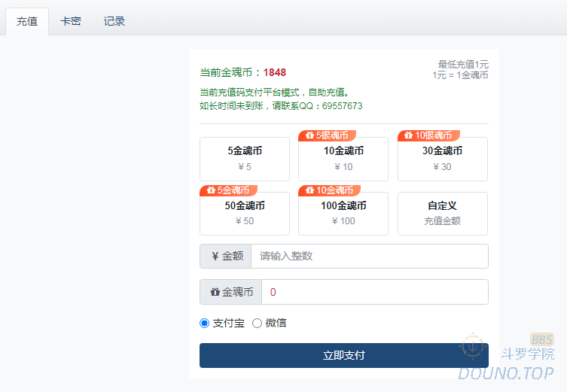The width and height of the screenshot is (567, 392).
Task: Click the 10银魂币 gift badge icon
Action: (x=408, y=135)
